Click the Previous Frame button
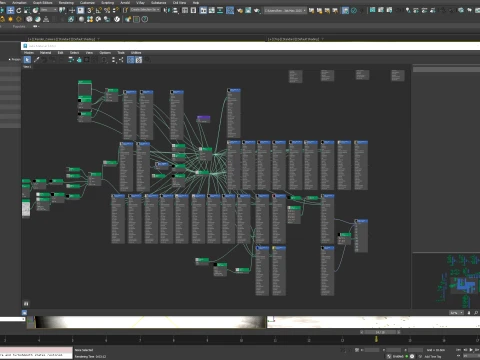Screen dimensions: 480x360 [x=465, y=350]
